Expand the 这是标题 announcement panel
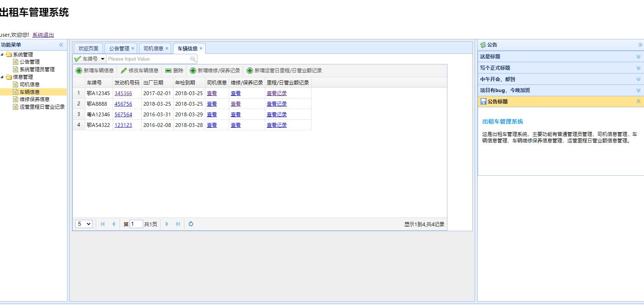The image size is (644, 305). point(638,56)
